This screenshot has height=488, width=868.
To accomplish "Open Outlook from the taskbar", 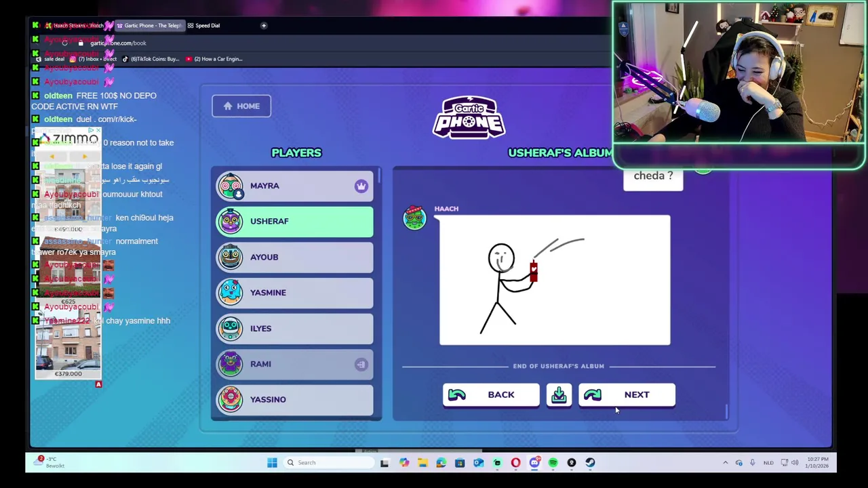I will tap(478, 463).
